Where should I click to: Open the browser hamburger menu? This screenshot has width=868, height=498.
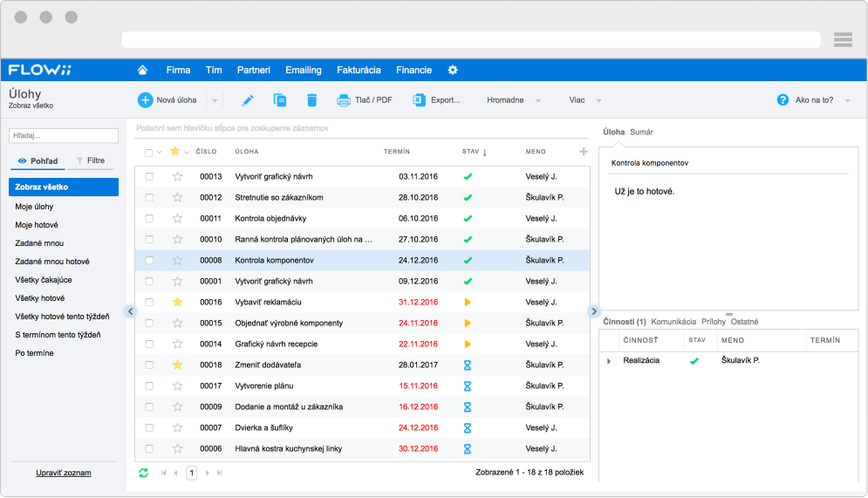coord(843,39)
